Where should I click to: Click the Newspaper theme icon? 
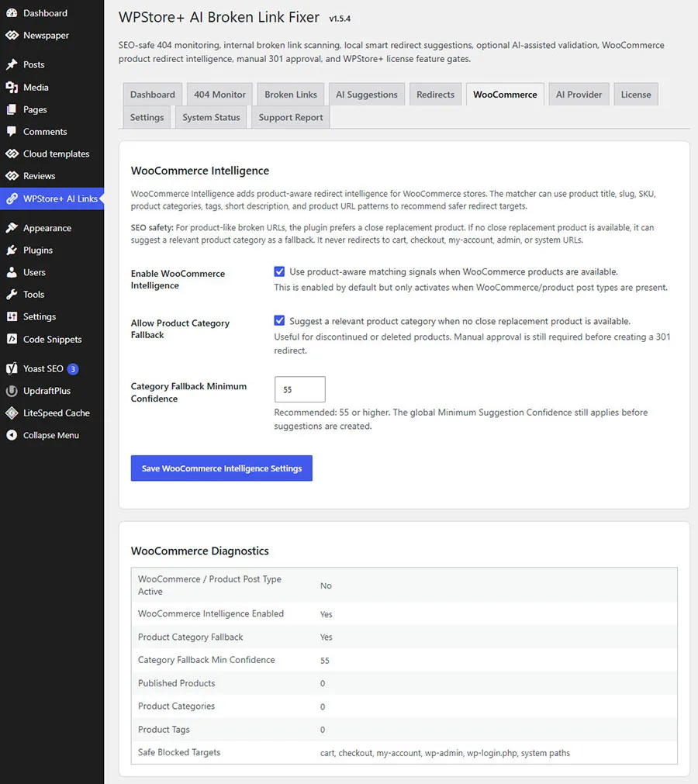point(12,35)
